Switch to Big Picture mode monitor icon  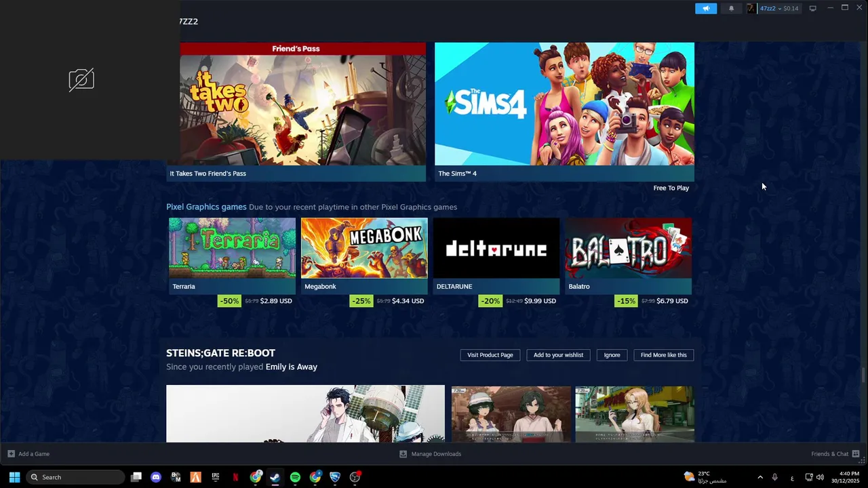point(812,8)
